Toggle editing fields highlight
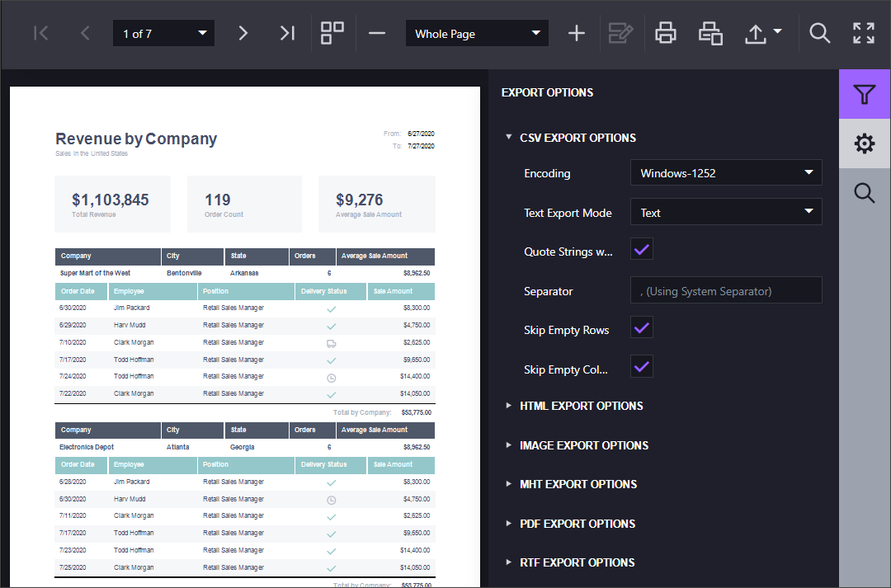This screenshot has width=891, height=588. tap(620, 34)
